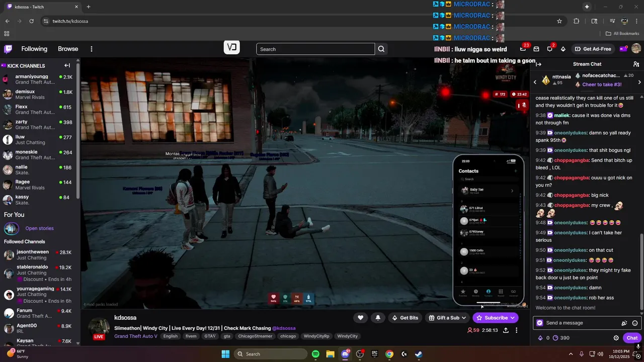This screenshot has height=362, width=644.
Task: Open chat settings gear icon
Action: coord(616,338)
